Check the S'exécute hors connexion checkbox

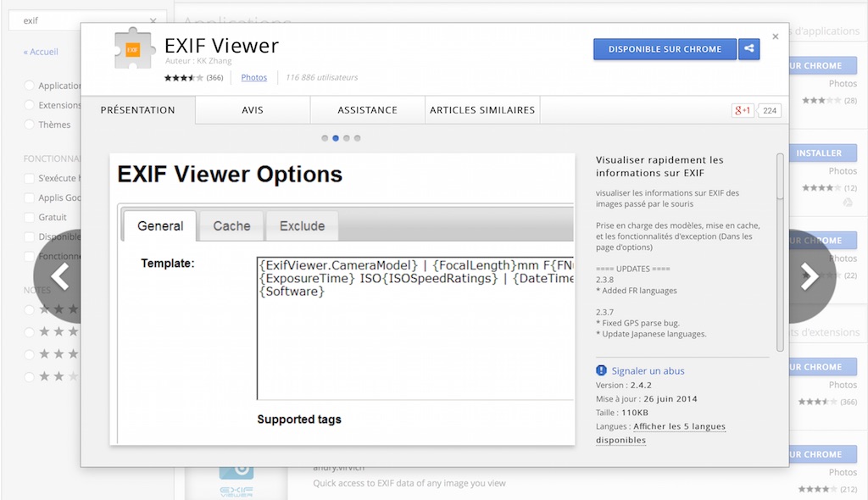[30, 178]
